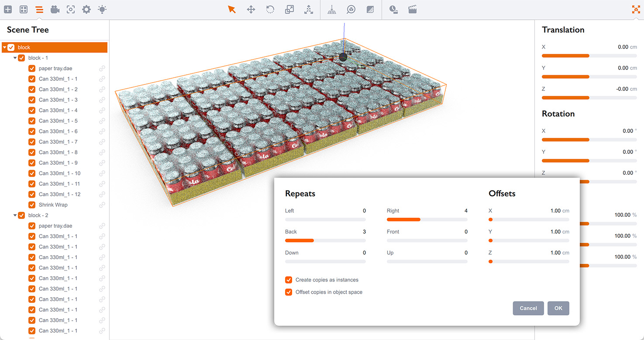Image resolution: width=644 pixels, height=340 pixels.
Task: Toggle checkbox for Can 330ml_1 - 7
Action: [32, 142]
